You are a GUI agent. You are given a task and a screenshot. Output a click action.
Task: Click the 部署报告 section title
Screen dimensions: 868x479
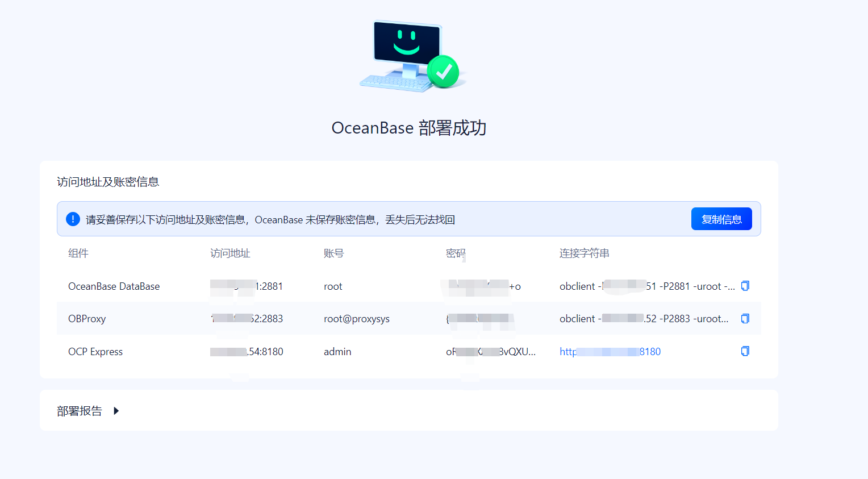[80, 411]
